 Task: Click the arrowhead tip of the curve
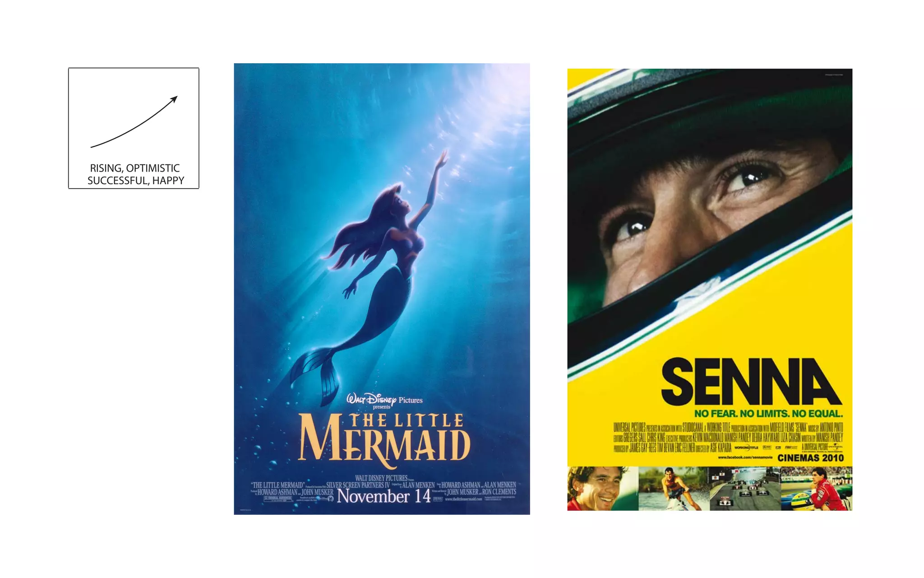coord(176,97)
